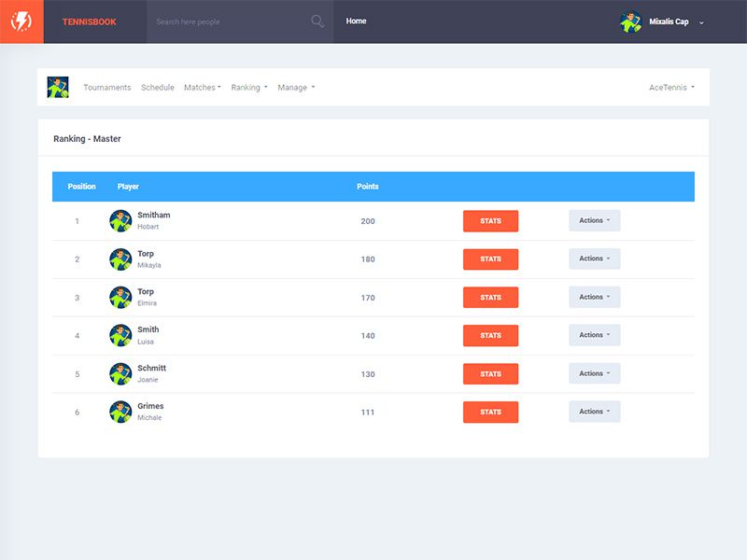
Task: Click Smitham's player avatar
Action: point(120,220)
